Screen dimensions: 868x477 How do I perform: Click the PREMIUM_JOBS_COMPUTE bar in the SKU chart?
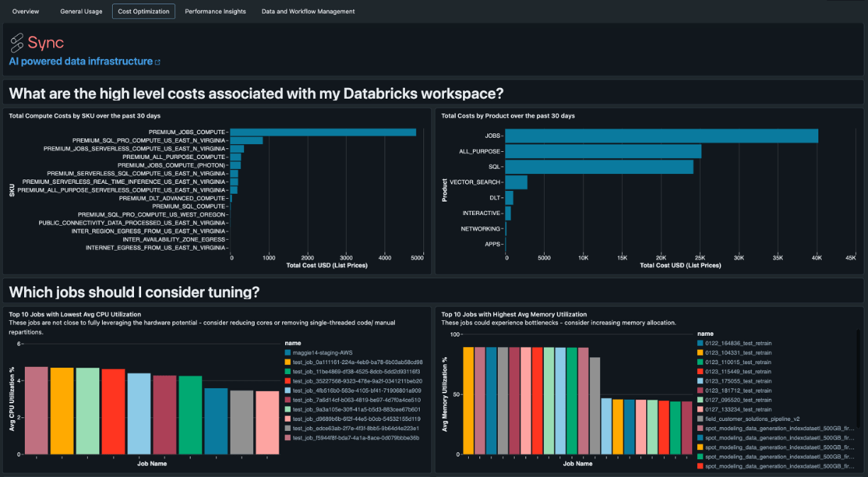click(x=323, y=132)
